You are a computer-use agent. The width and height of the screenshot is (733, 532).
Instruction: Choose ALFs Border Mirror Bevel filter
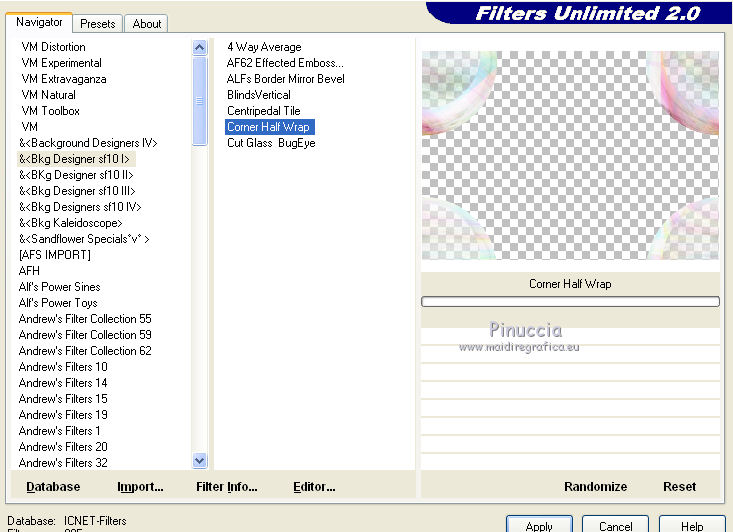286,79
